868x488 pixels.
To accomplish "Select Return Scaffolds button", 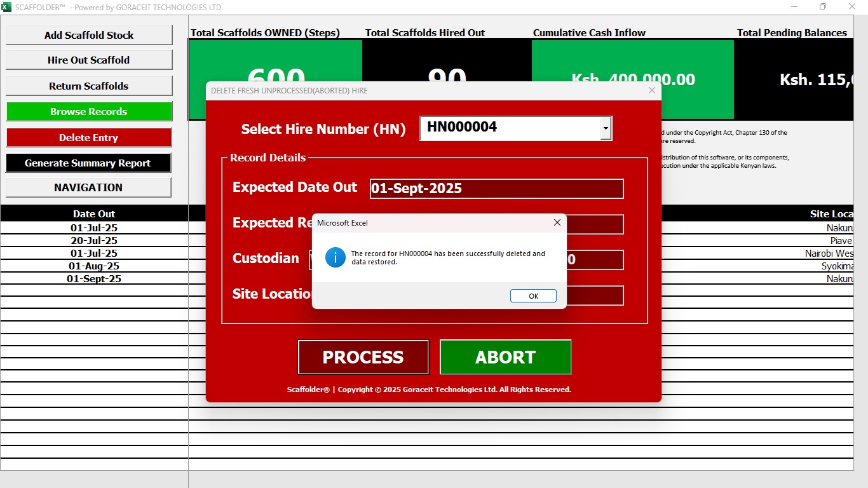I will pos(89,86).
